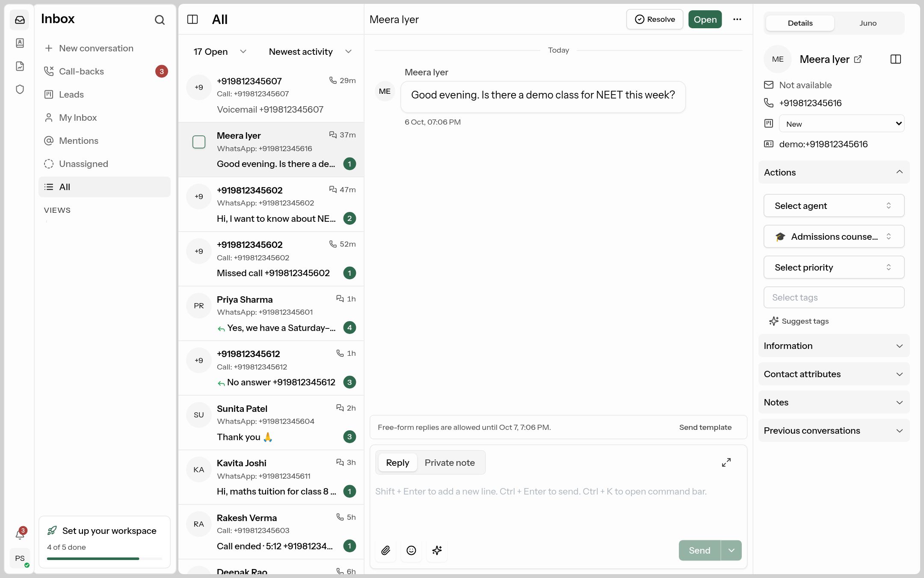Viewport: 924px width, 578px height.
Task: Open the search icon next to Inbox
Action: pyautogui.click(x=160, y=20)
